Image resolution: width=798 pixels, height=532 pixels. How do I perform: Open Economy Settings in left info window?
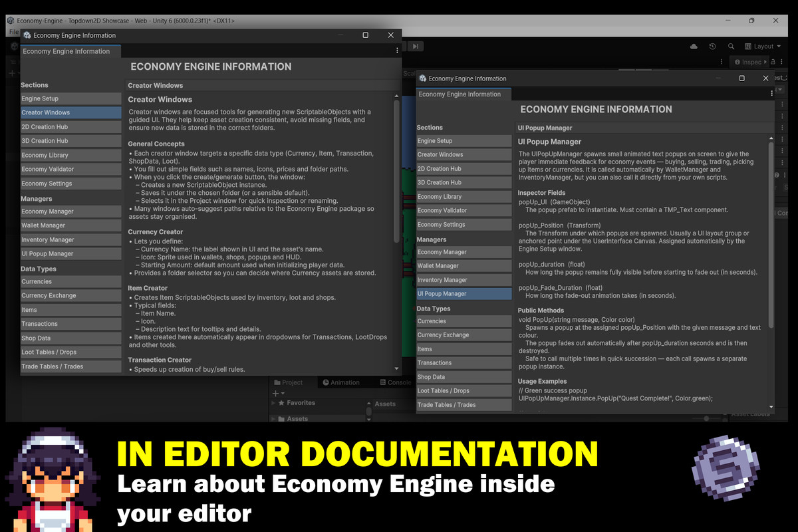71,184
